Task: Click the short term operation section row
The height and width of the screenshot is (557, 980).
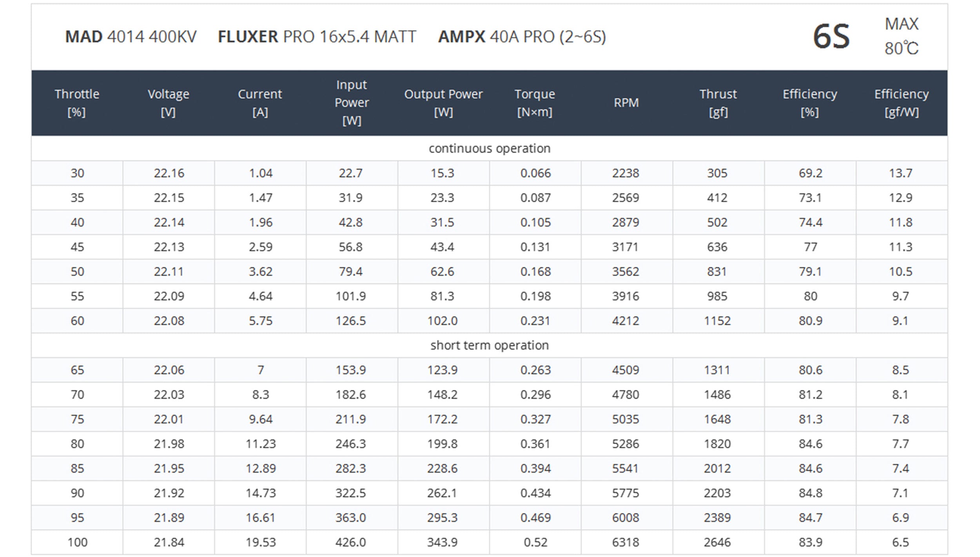Action: tap(490, 345)
